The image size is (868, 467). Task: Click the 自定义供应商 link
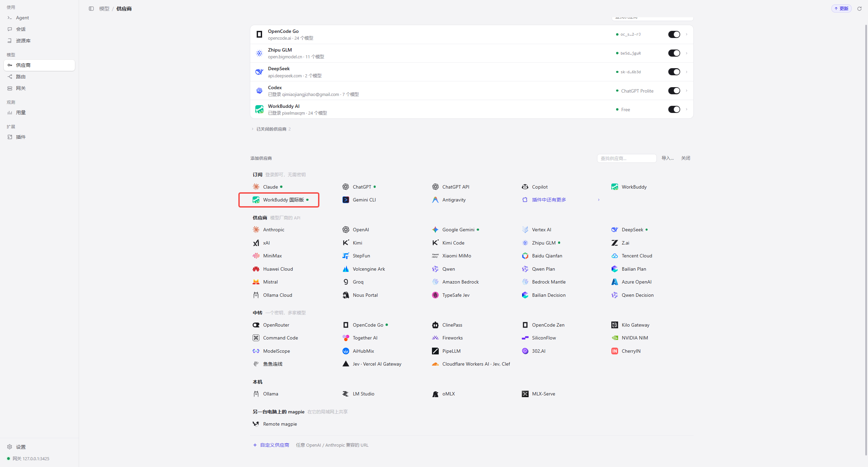pos(271,445)
